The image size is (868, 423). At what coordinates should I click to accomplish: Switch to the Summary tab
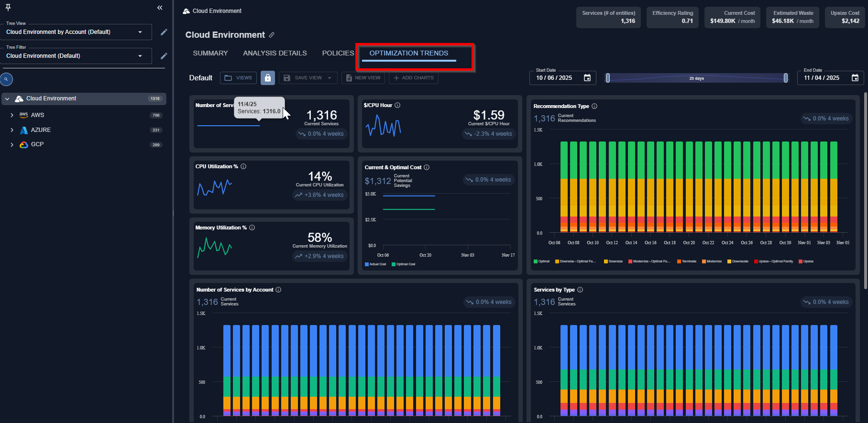click(x=210, y=53)
